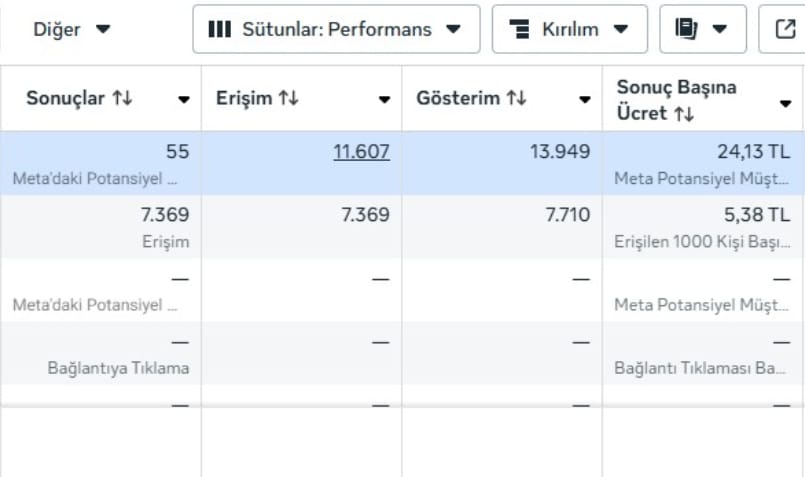805x477 pixels.
Task: Open the Diğer dropdown menu
Action: [x=71, y=29]
